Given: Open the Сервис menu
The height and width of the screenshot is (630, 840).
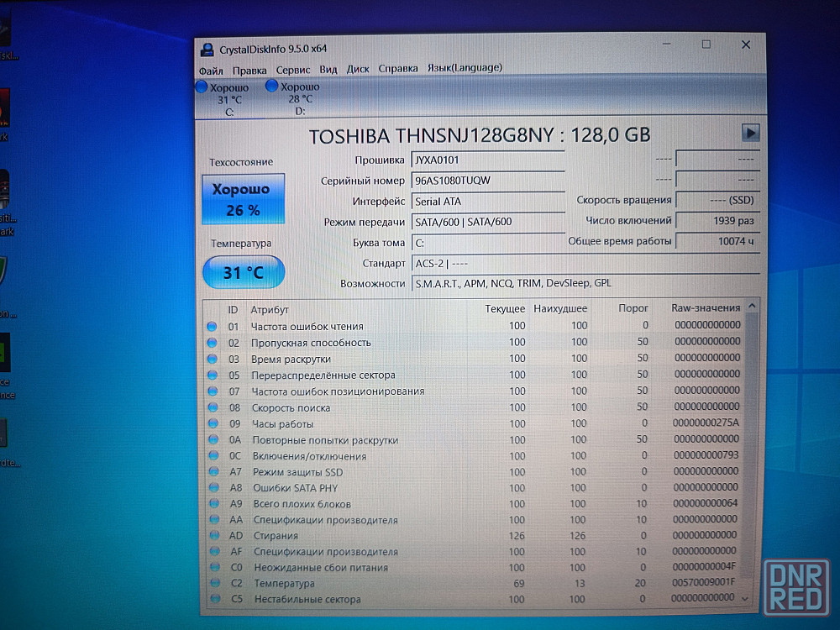Looking at the screenshot, I should (293, 70).
